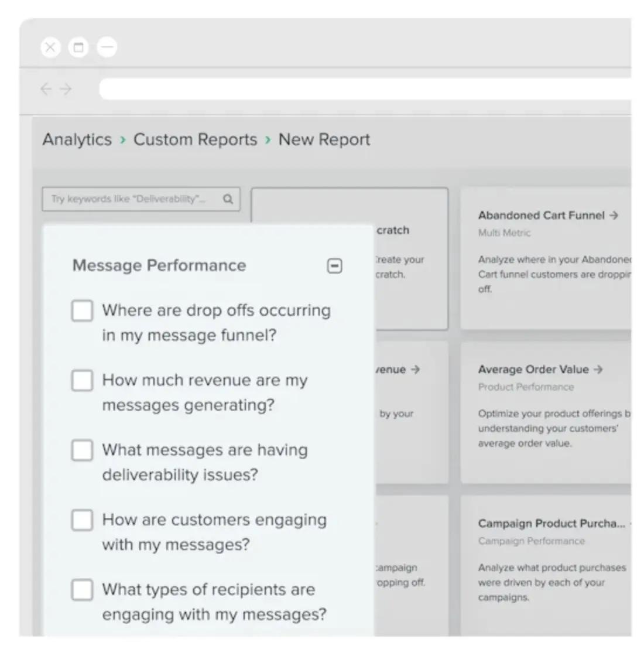Check "Where are drop offs occurring in my message funnel?"
The image size is (644, 649).
point(82,310)
